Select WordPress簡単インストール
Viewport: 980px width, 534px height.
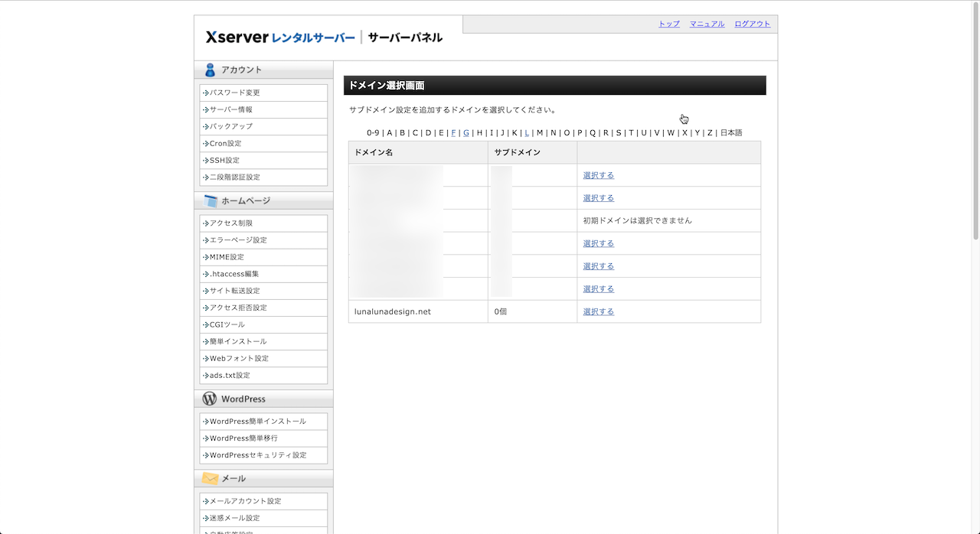(x=258, y=422)
